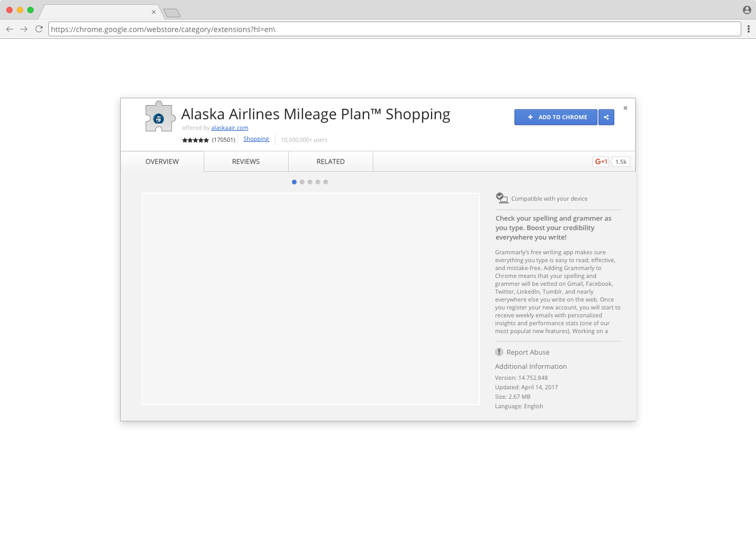Select the first carousel dot
The image size is (756, 538).
294,182
